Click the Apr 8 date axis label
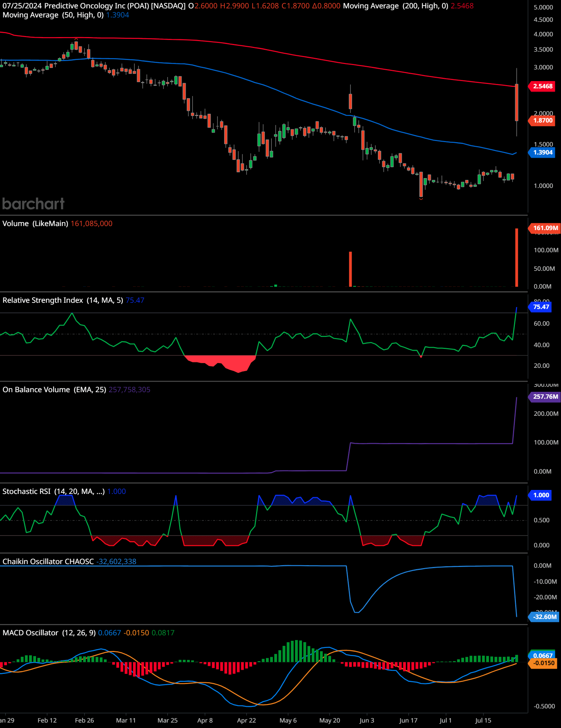 pos(205,720)
